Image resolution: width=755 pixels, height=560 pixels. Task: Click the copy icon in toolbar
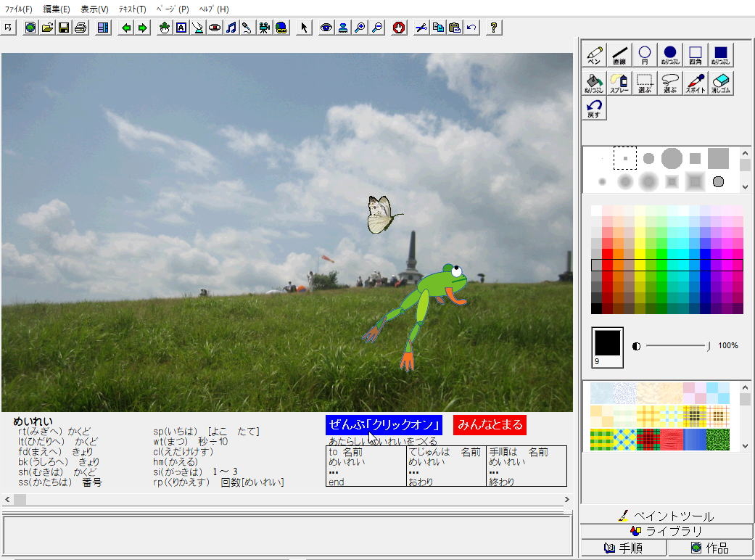[x=438, y=28]
